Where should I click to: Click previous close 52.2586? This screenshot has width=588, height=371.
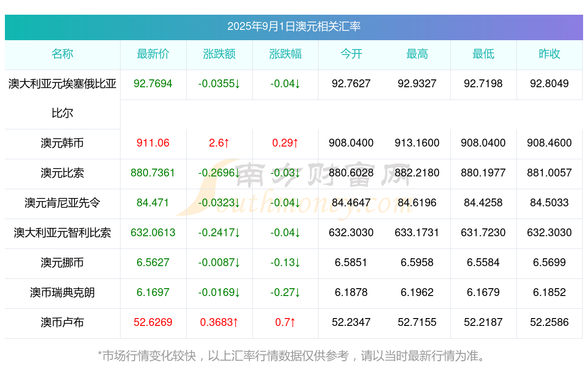pyautogui.click(x=549, y=322)
